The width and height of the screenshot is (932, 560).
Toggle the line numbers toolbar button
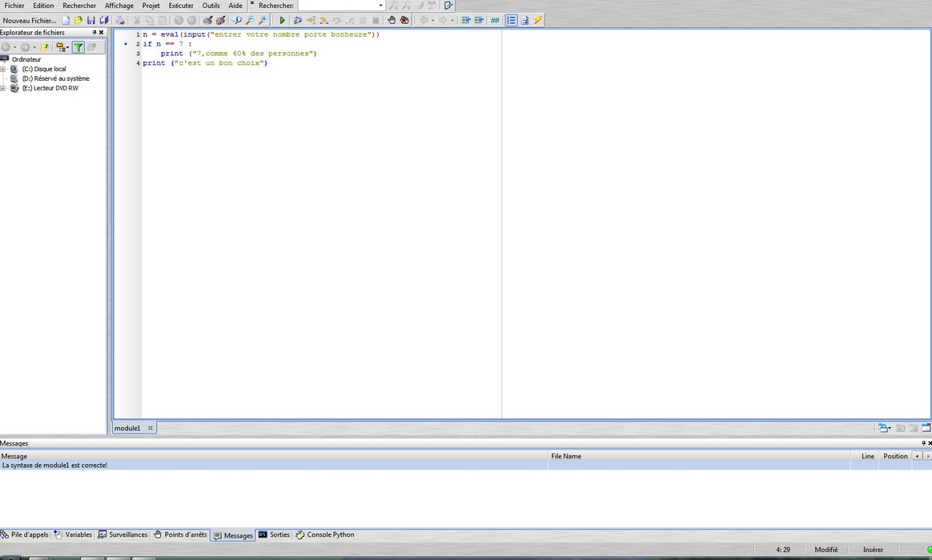(x=511, y=20)
